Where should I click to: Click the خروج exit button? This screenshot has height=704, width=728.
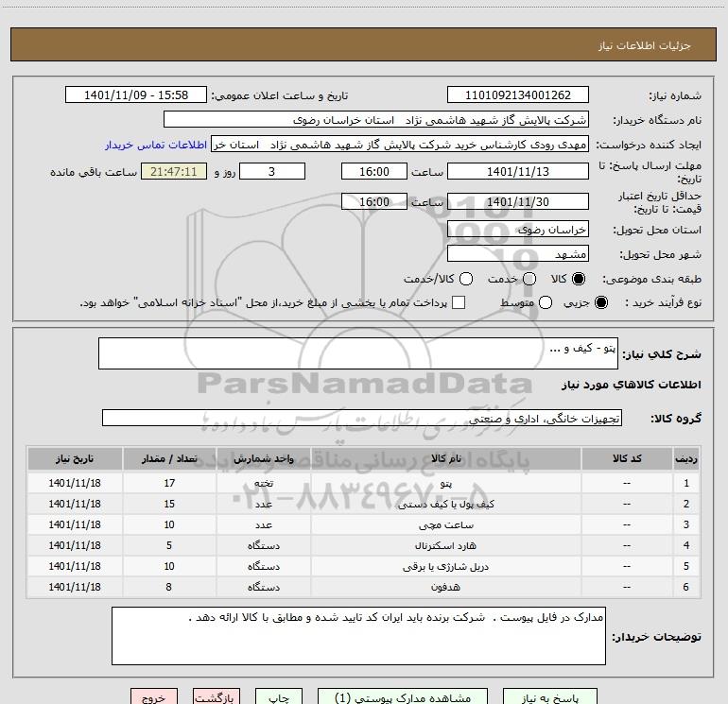154,697
